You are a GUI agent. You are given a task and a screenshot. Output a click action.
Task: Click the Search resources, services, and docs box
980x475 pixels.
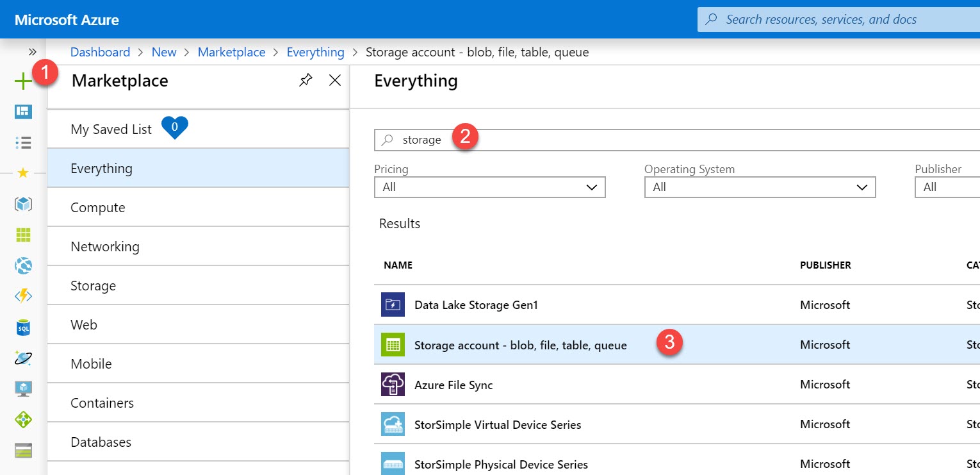(838, 19)
